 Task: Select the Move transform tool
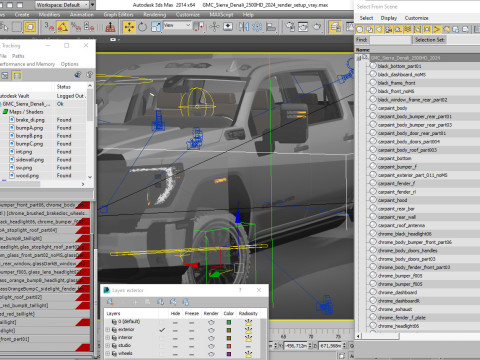[x=129, y=27]
